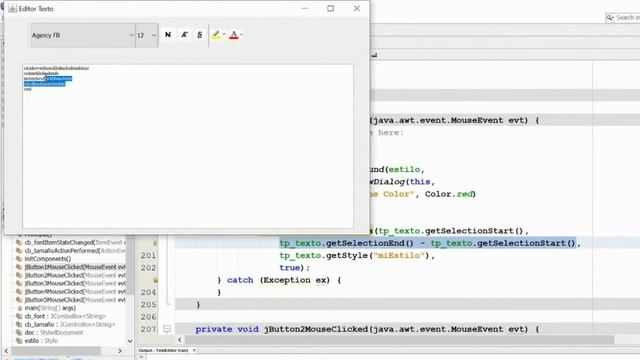Collapse code fold at line 207
Viewport: 640px width, 360px height.
coord(167,329)
